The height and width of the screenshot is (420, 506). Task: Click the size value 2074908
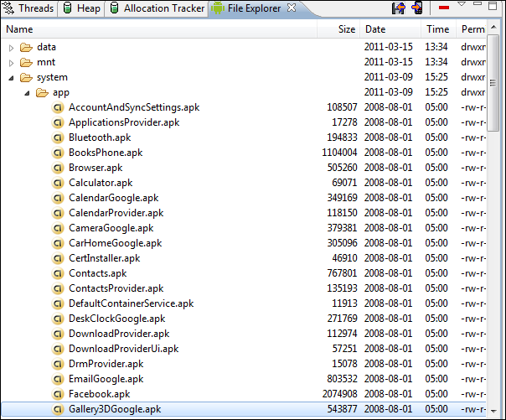[339, 394]
